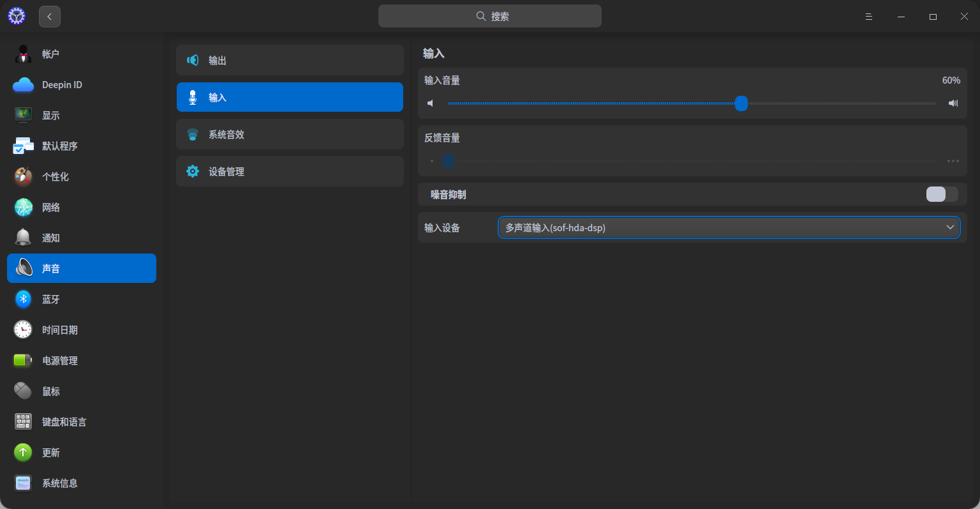Click the Device Management gear icon
Image resolution: width=980 pixels, height=509 pixels.
(x=193, y=172)
